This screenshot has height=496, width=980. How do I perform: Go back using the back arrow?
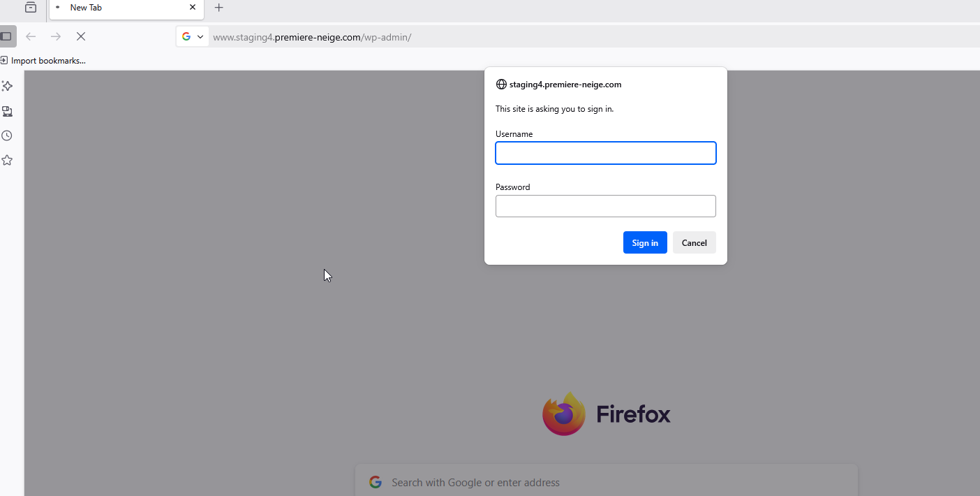(x=31, y=36)
